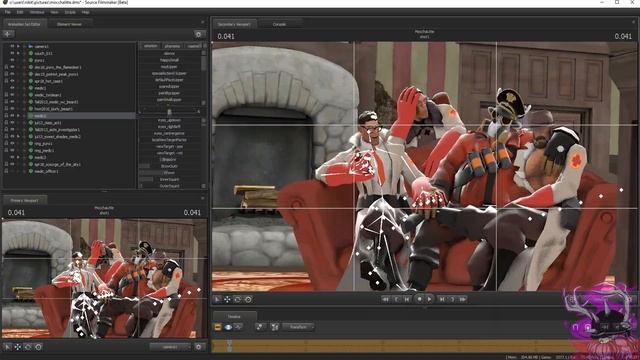Select the happySmall preset

[169, 60]
